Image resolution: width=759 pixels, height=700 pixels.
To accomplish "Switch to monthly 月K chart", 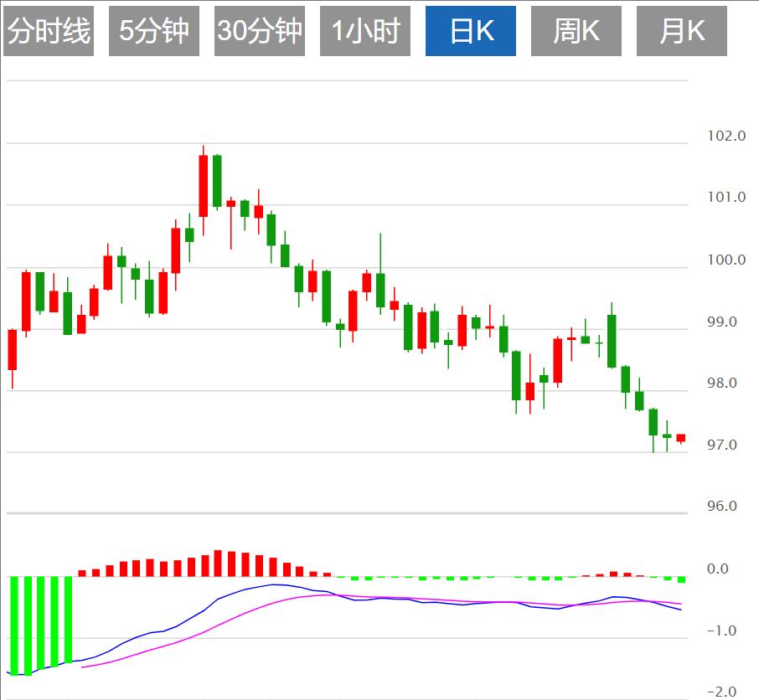I will pyautogui.click(x=682, y=31).
